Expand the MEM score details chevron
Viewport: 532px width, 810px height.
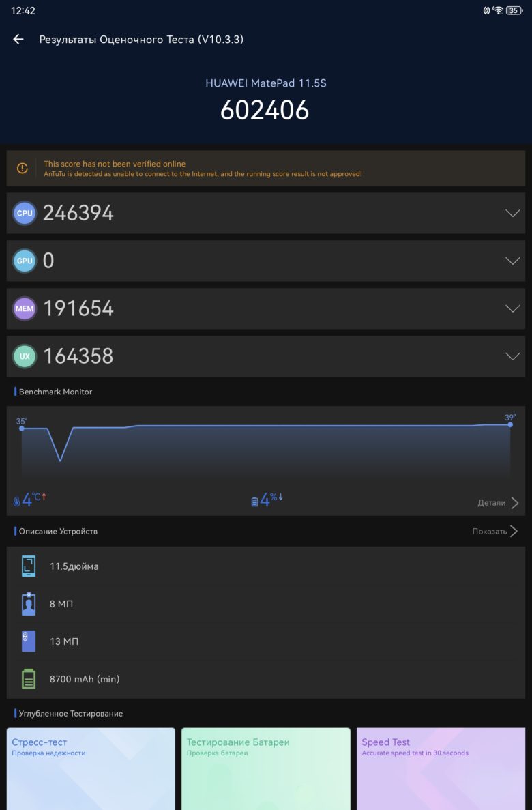tap(512, 308)
